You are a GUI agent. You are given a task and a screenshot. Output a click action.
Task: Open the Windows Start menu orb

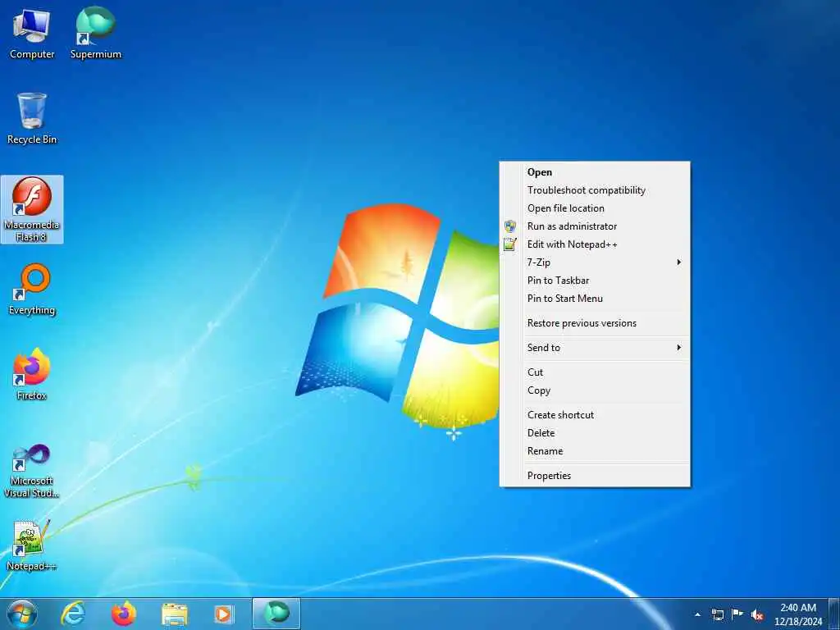(22, 614)
